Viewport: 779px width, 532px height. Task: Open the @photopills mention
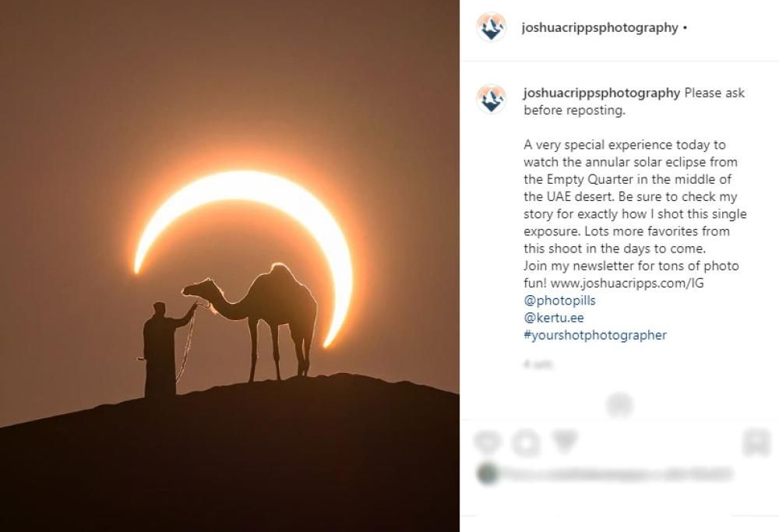click(x=559, y=301)
